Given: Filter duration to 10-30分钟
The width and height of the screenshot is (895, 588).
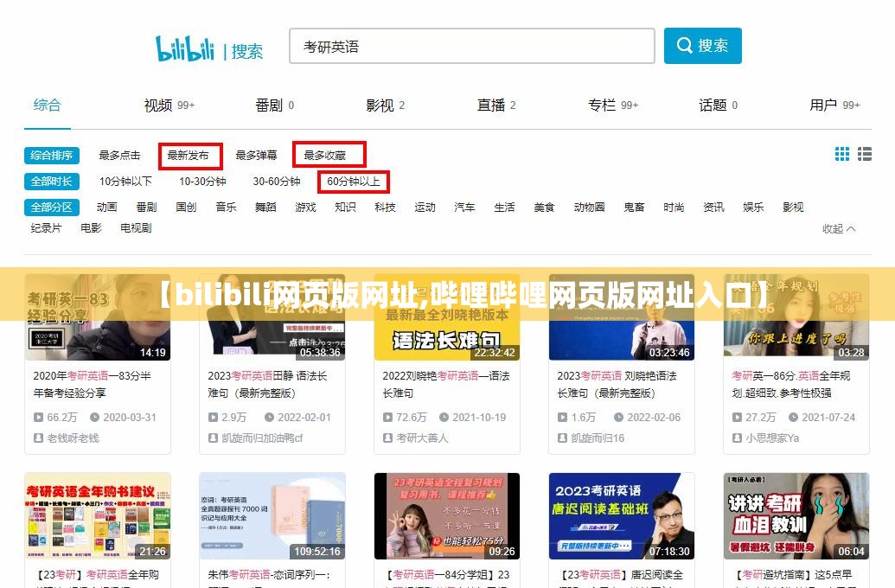Looking at the screenshot, I should (x=202, y=182).
